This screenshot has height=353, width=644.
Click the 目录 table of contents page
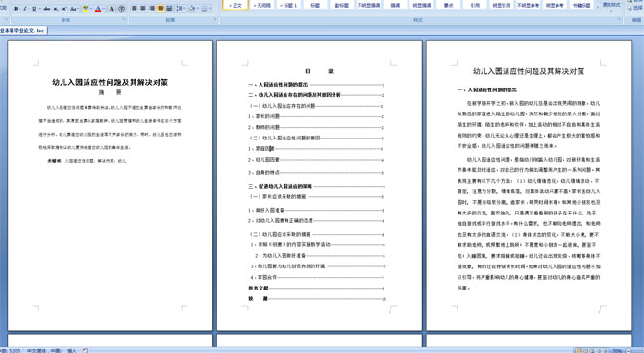(x=319, y=186)
